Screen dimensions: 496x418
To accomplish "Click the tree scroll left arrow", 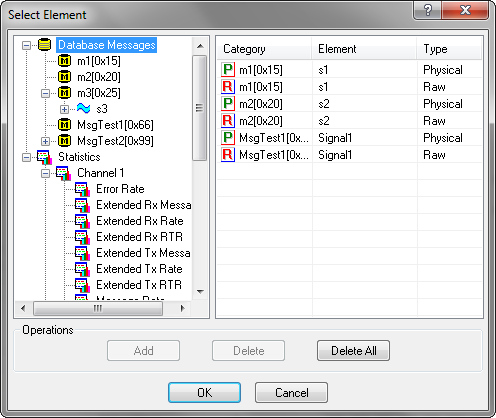I will (23, 308).
